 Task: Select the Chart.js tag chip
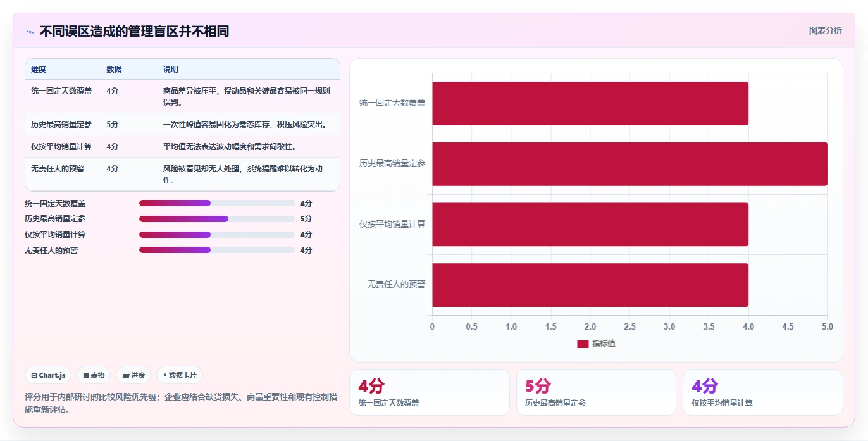pyautogui.click(x=48, y=375)
